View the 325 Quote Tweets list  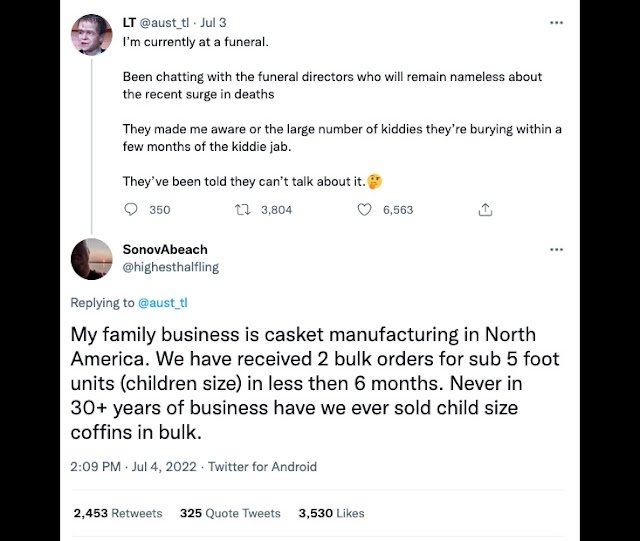tap(230, 513)
